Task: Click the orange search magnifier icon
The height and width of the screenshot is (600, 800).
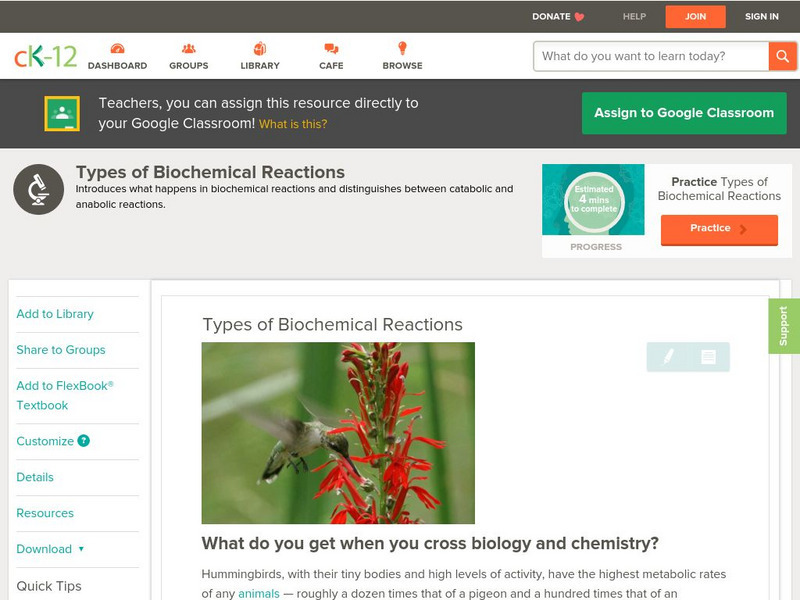Action: click(x=782, y=57)
